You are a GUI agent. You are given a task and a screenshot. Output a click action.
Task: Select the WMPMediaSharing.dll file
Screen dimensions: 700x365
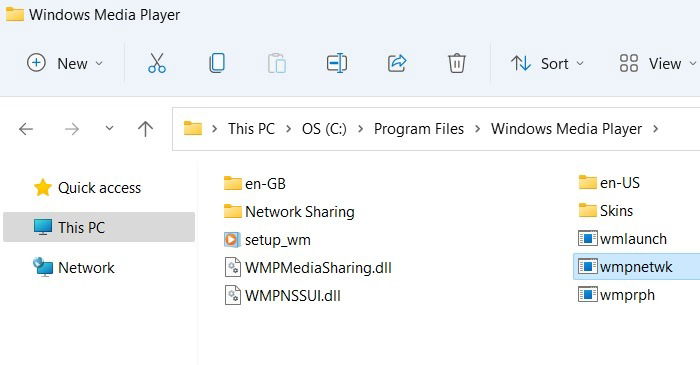308,268
